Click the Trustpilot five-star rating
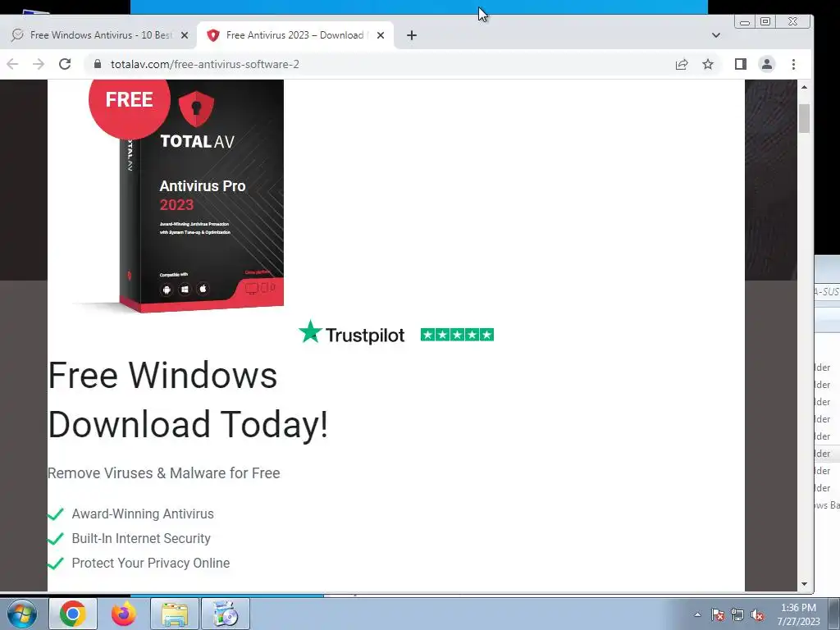The width and height of the screenshot is (840, 630). tap(457, 335)
